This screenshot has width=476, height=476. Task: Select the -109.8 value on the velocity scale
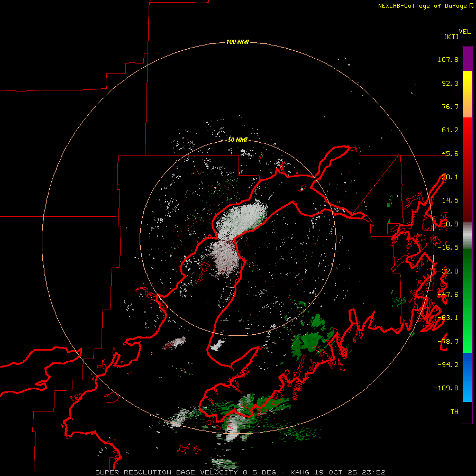click(446, 388)
